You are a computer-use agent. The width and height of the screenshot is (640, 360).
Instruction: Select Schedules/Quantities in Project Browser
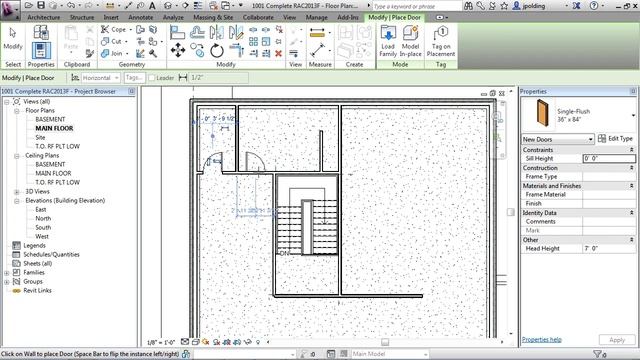[x=51, y=254]
